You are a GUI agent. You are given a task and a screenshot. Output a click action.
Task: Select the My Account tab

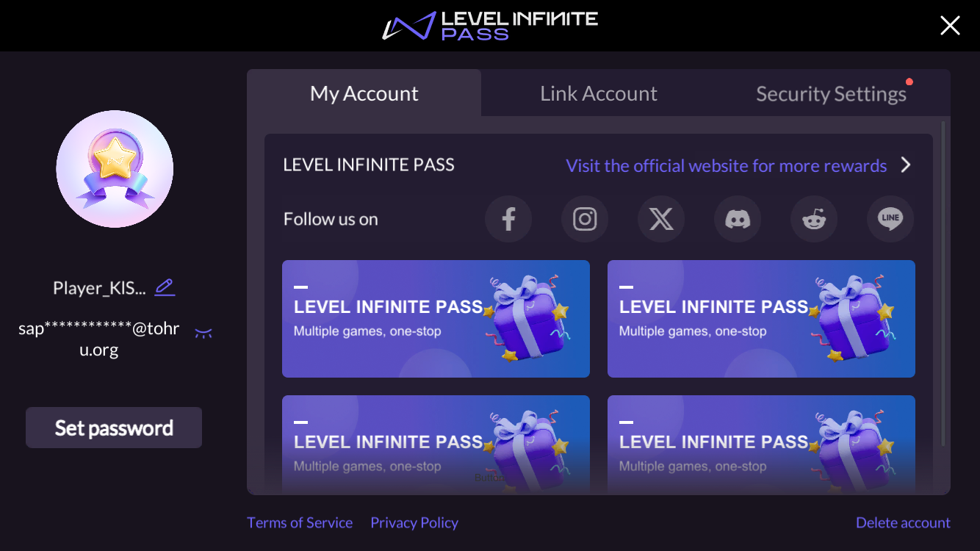[364, 93]
